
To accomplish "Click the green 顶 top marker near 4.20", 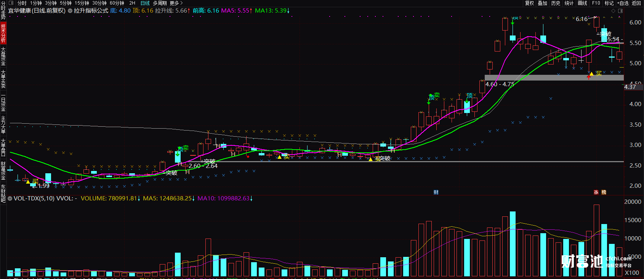I will [x=469, y=95].
